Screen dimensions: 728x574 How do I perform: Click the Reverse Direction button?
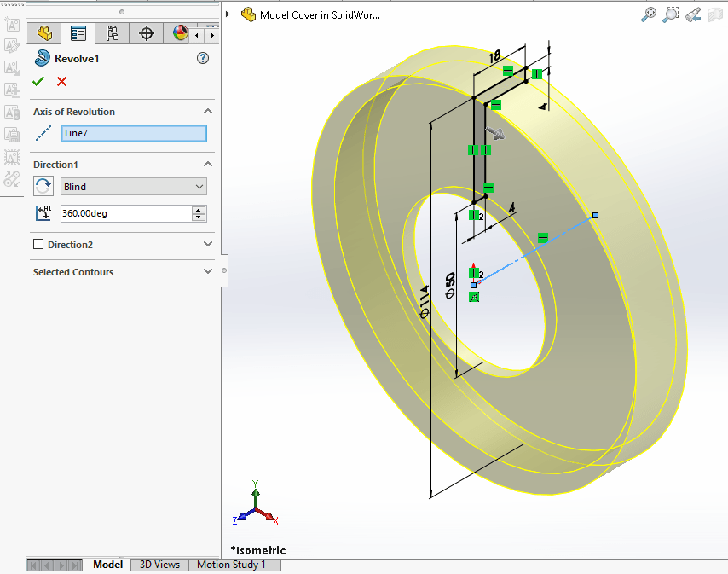pos(43,186)
